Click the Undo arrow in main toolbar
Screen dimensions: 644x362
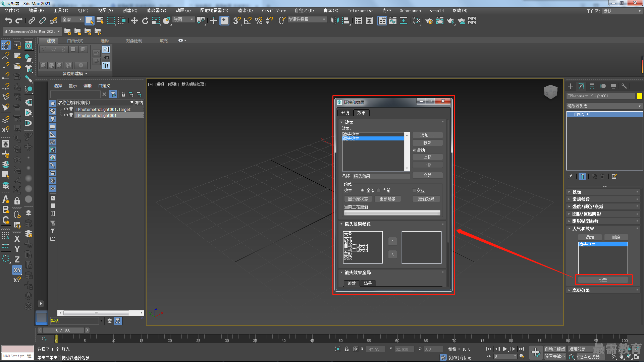tap(8, 21)
